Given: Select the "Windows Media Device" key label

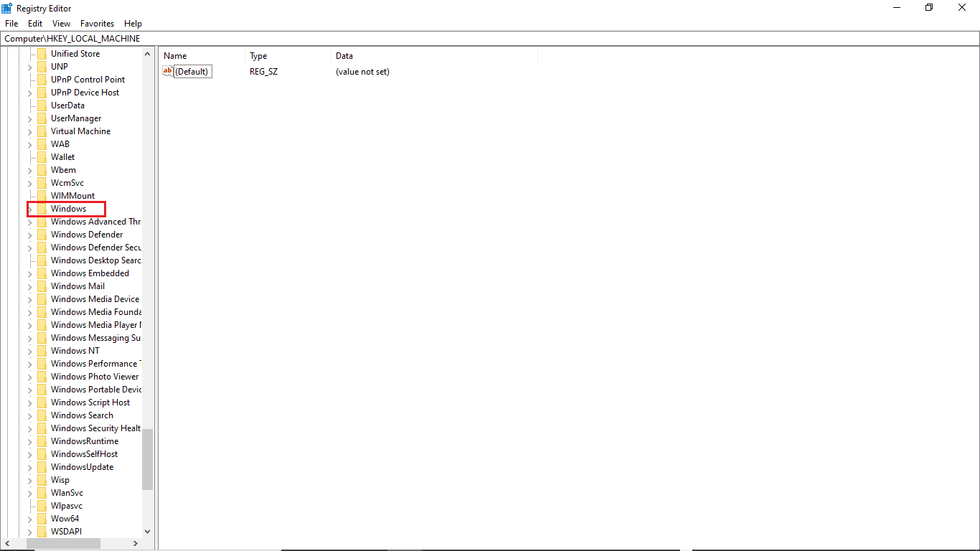Looking at the screenshot, I should 95,299.
